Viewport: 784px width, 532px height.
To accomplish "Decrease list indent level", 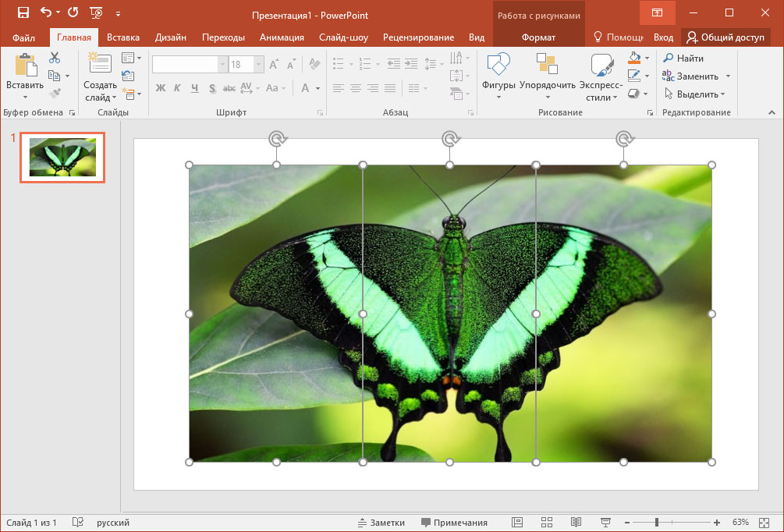I will (x=393, y=63).
